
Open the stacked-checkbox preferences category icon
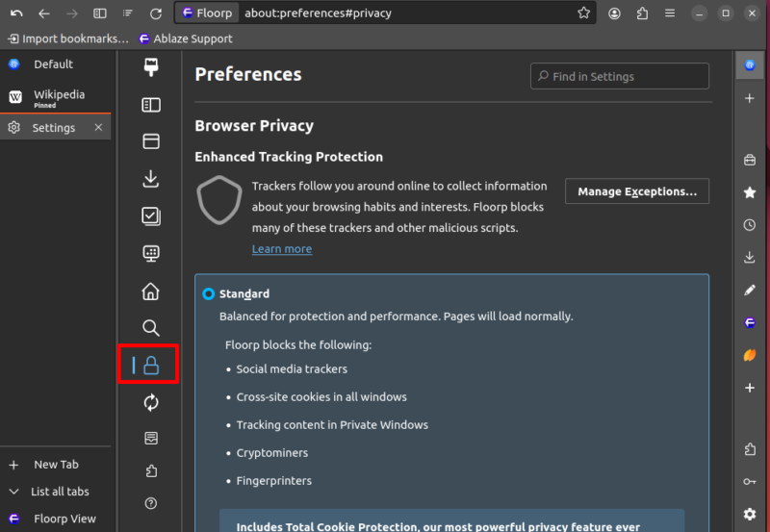pos(151,215)
